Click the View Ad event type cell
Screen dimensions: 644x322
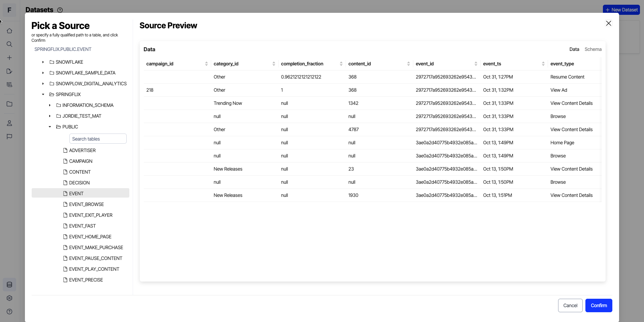pyautogui.click(x=558, y=90)
